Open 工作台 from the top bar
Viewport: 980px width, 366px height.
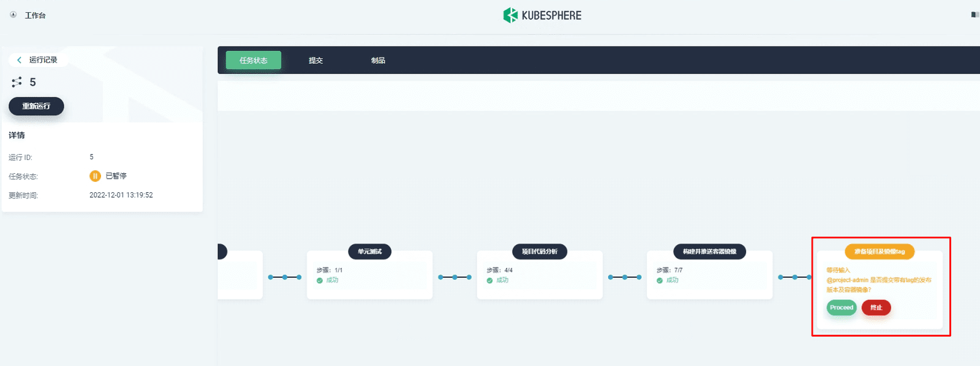(35, 15)
